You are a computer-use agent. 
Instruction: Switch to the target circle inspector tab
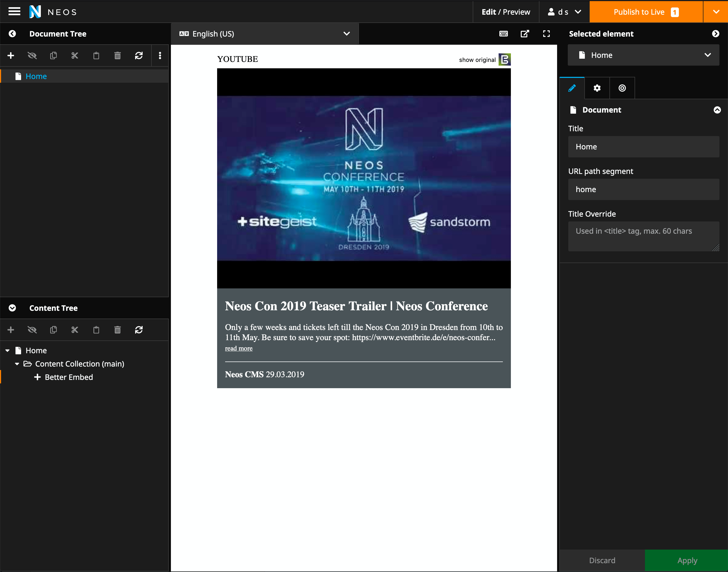[x=622, y=88]
